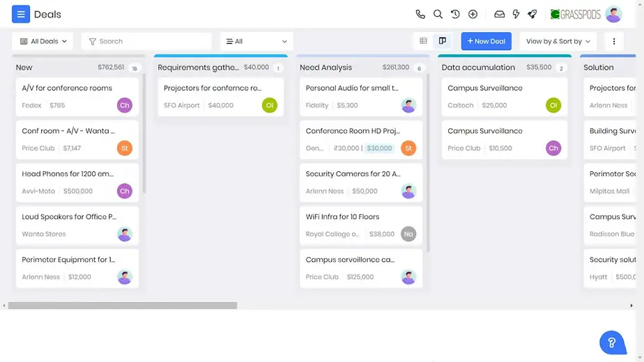Open the user profile avatar menu

point(613,14)
